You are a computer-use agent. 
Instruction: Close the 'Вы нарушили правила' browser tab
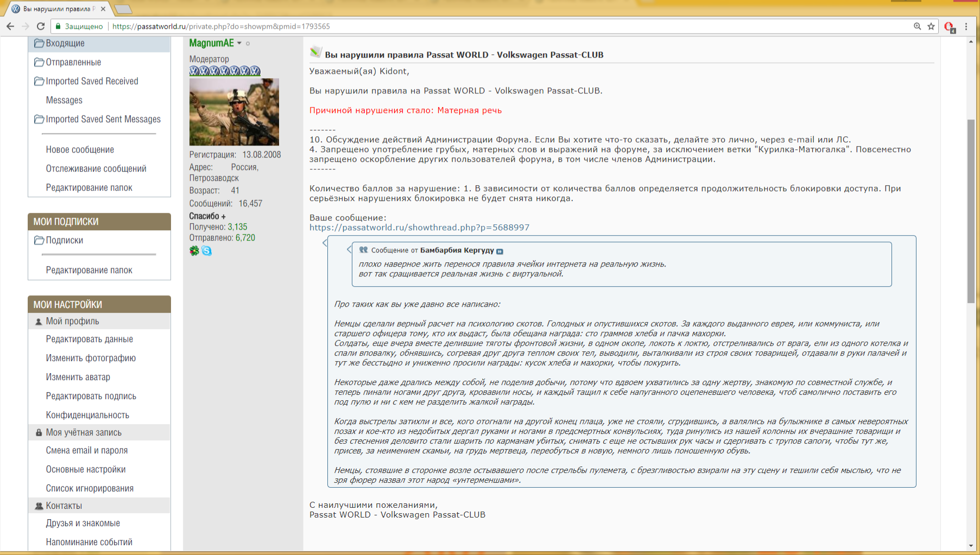103,9
